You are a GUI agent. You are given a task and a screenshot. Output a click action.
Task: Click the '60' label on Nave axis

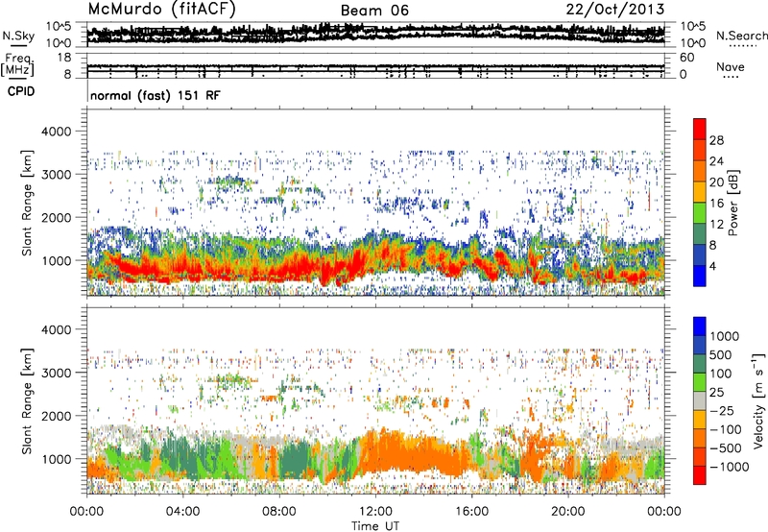(686, 58)
